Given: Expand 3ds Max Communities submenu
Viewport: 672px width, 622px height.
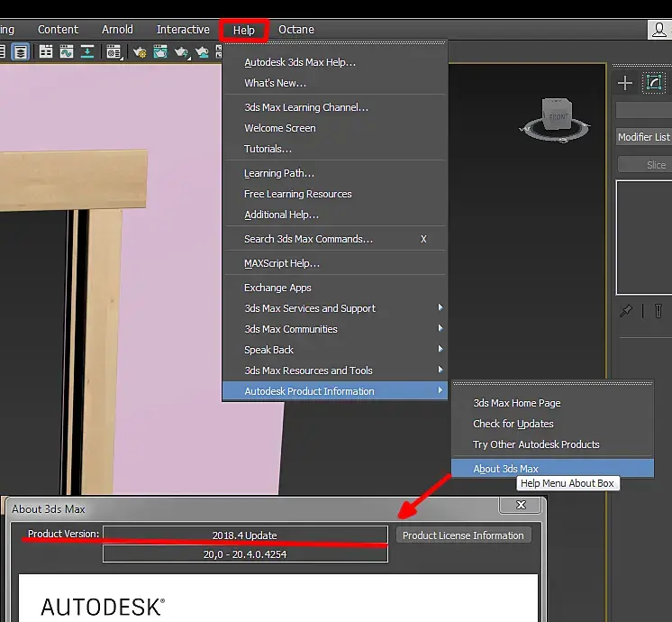Looking at the screenshot, I should click(x=335, y=329).
